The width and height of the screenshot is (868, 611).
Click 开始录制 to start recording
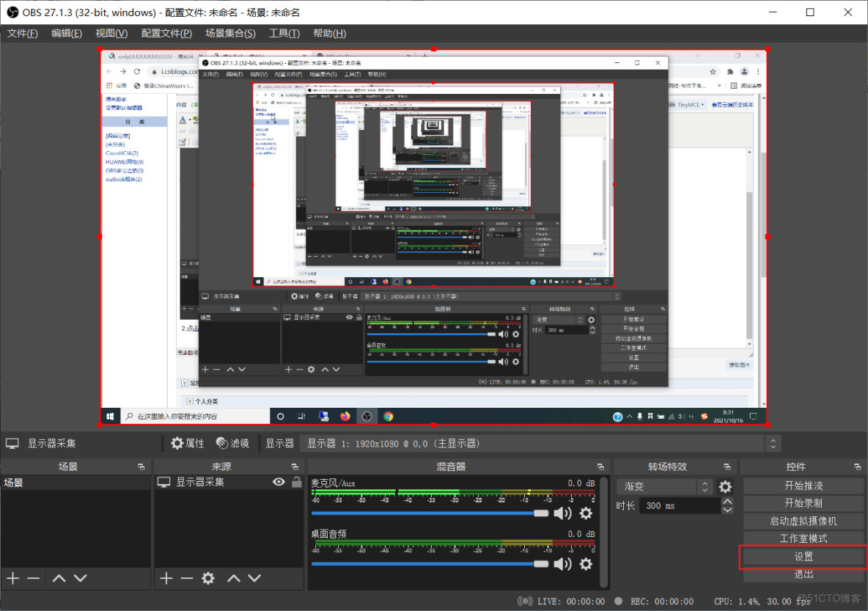pyautogui.click(x=803, y=503)
